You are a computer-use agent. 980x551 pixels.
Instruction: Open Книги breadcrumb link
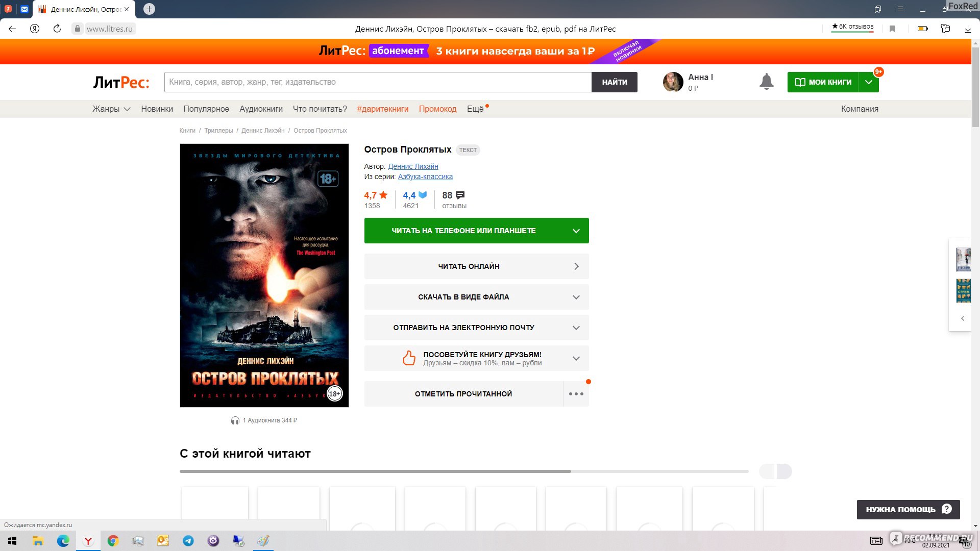click(187, 131)
